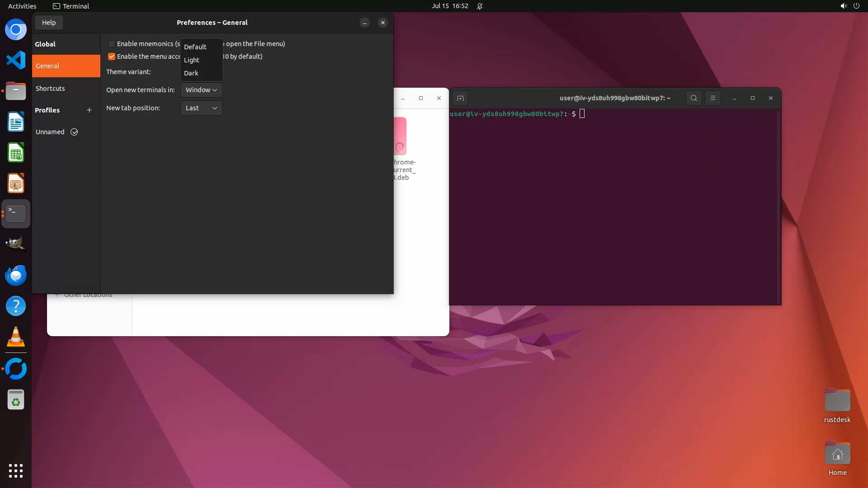The width and height of the screenshot is (868, 488).
Task: Open LibreOffice Calc from dock
Action: 16,153
